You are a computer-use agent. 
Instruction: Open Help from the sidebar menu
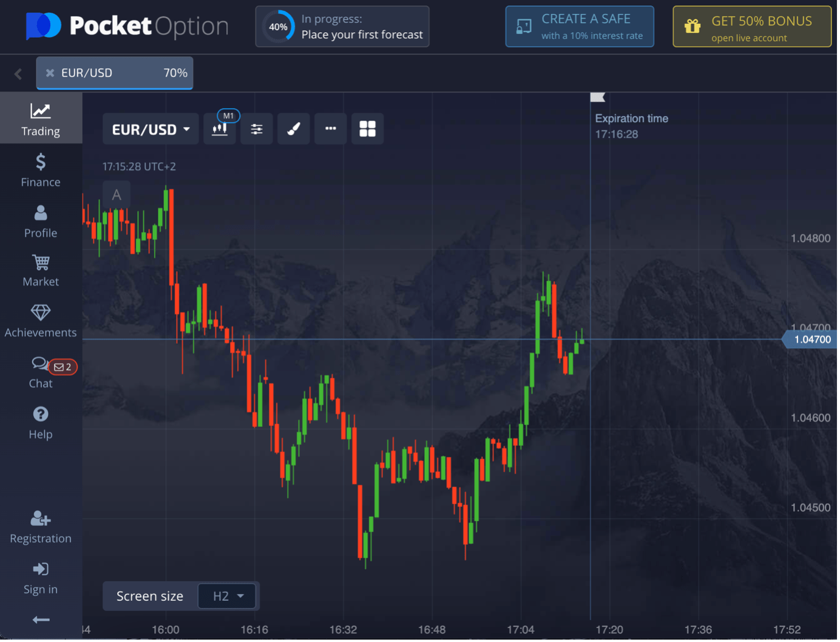pyautogui.click(x=40, y=422)
